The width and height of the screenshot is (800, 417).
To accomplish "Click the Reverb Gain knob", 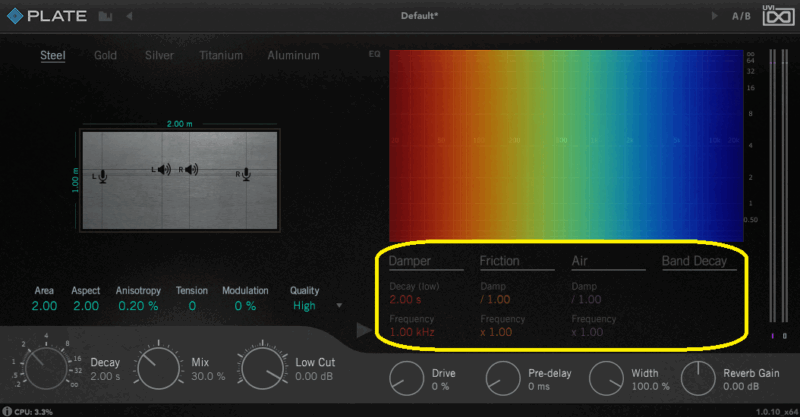I will (x=698, y=378).
